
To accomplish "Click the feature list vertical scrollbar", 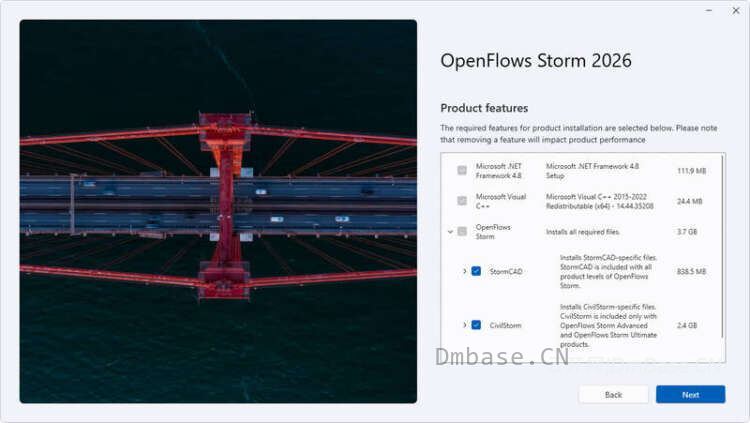I will click(x=722, y=246).
